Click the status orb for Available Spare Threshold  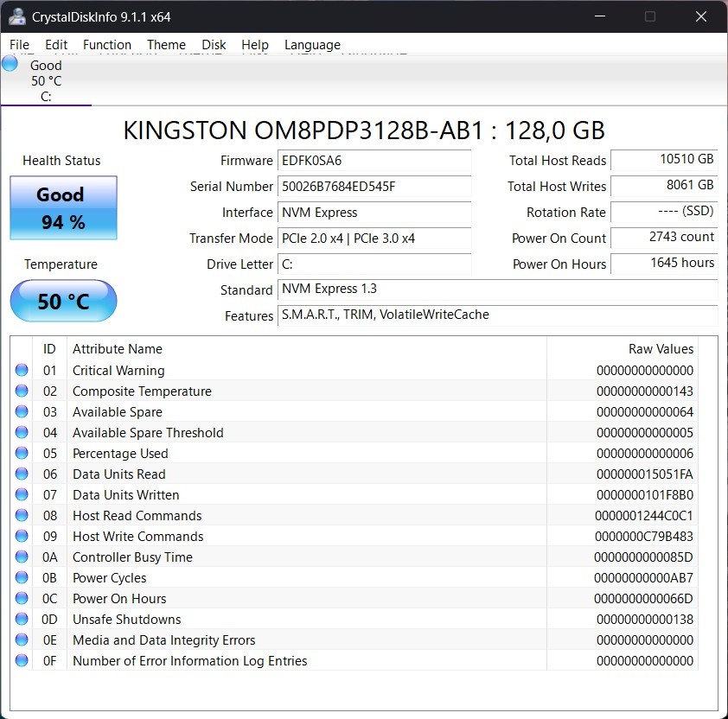coord(22,432)
